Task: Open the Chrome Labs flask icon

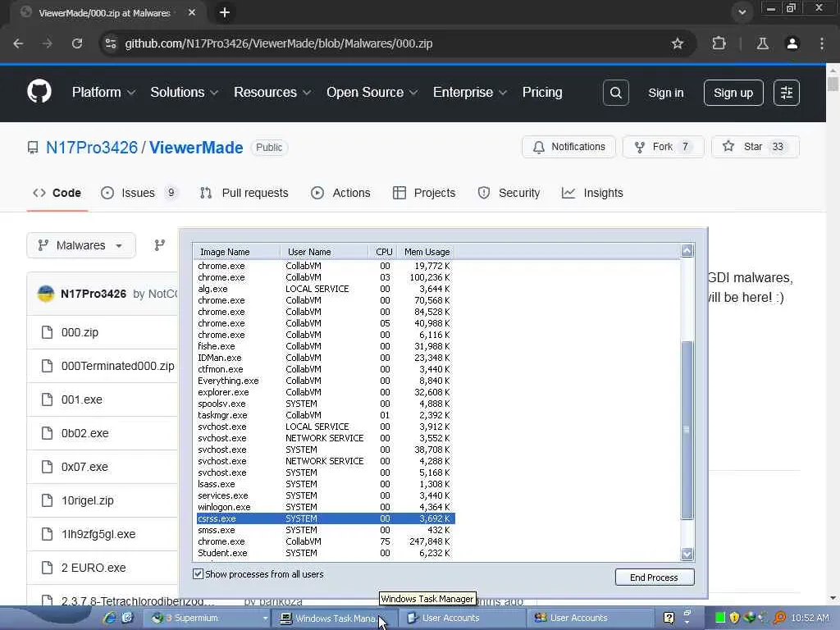Action: click(x=762, y=43)
